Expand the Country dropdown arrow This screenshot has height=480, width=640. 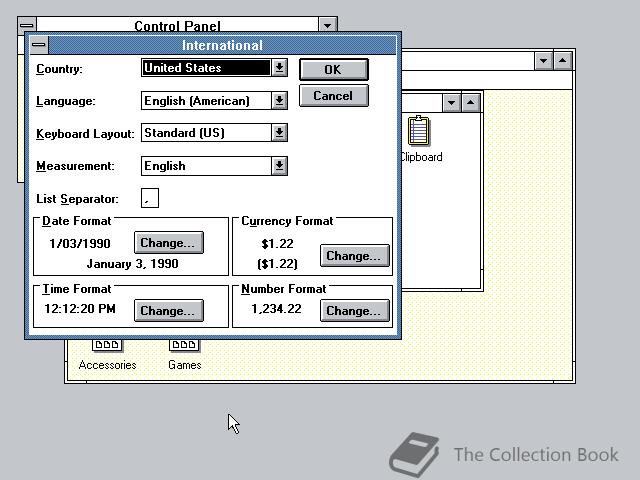pos(279,68)
